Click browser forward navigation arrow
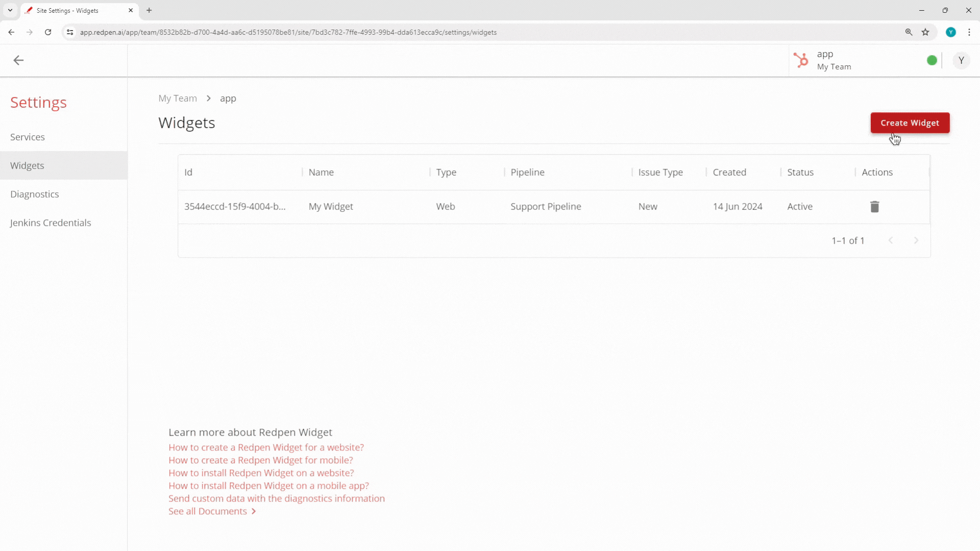This screenshot has width=980, height=551. tap(30, 32)
